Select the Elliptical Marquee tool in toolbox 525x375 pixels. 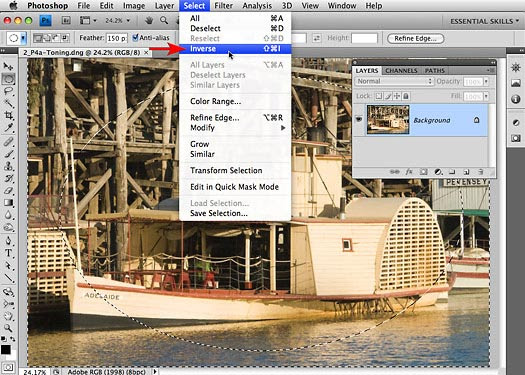(8, 79)
